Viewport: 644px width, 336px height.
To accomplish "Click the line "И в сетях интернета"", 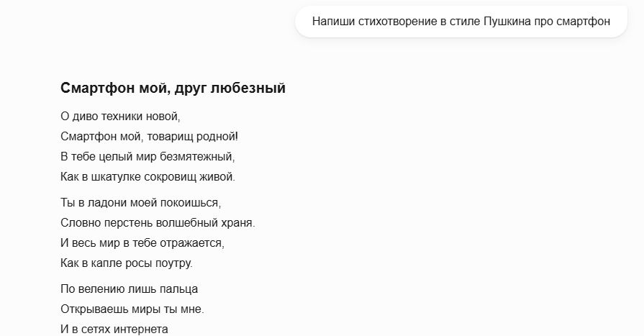I will [x=114, y=330].
